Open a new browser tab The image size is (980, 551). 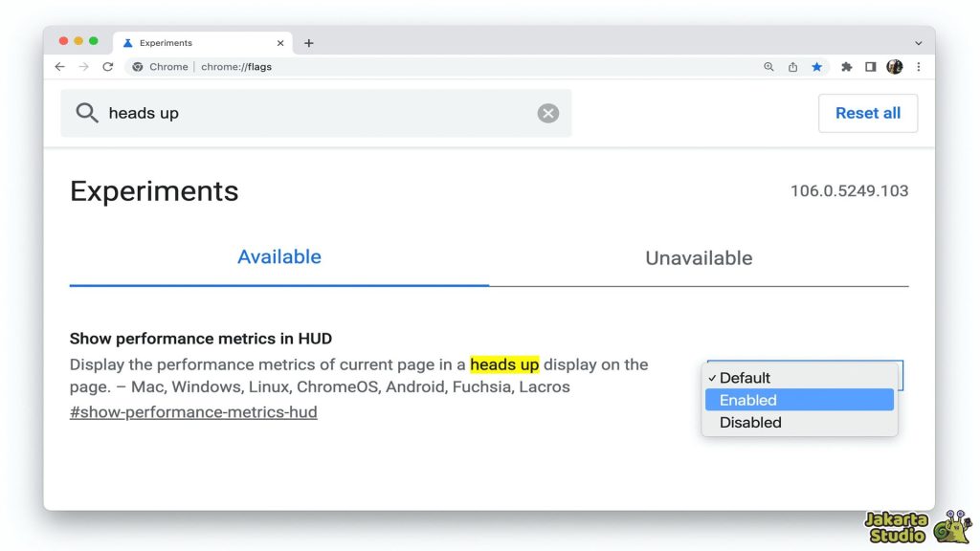coord(308,43)
